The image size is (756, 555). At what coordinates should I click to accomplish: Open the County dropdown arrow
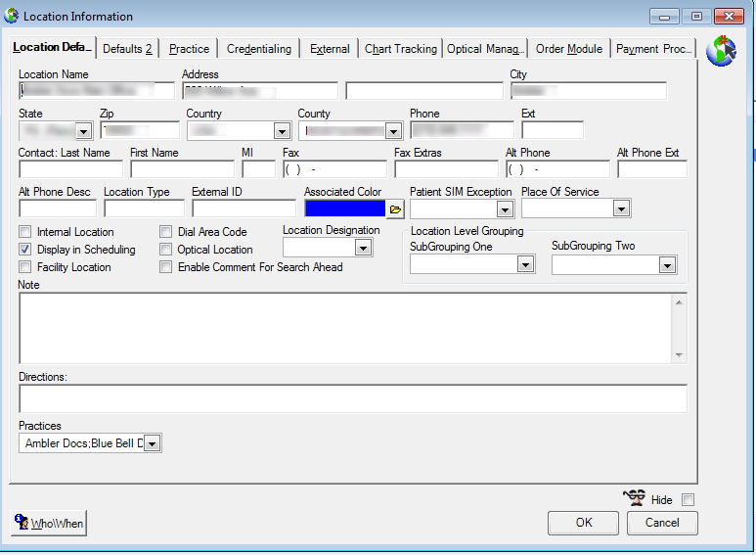pos(393,131)
